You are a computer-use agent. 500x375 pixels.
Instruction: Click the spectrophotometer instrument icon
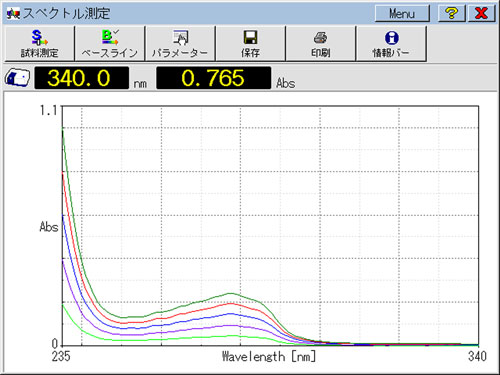tap(17, 78)
